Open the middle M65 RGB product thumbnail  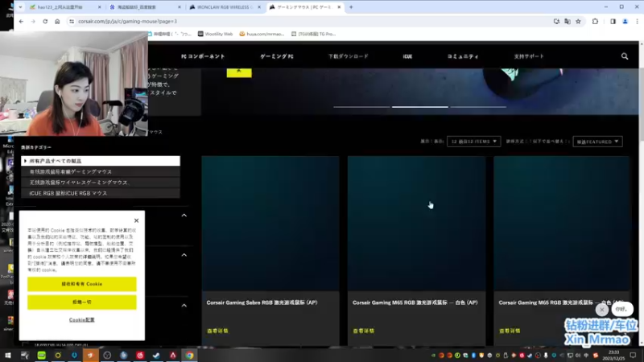(x=416, y=224)
